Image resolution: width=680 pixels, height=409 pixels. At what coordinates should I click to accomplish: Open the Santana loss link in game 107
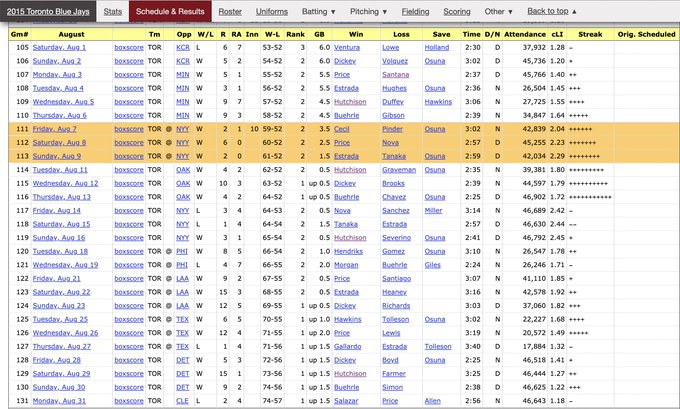pos(396,75)
